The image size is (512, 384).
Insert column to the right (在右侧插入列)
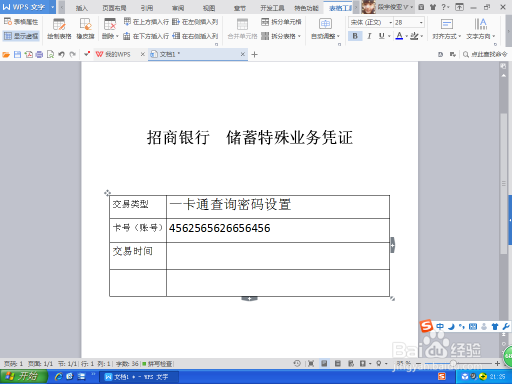tap(195, 36)
